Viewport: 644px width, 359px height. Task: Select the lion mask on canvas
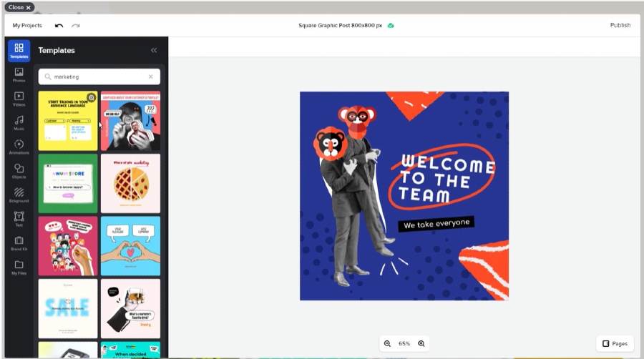331,144
